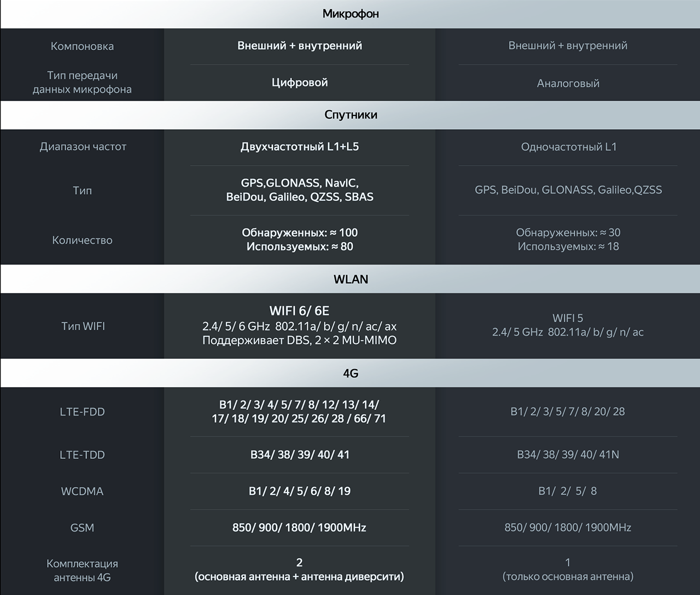This screenshot has height=595, width=700.
Task: Click the Количество row label
Action: 82,240
